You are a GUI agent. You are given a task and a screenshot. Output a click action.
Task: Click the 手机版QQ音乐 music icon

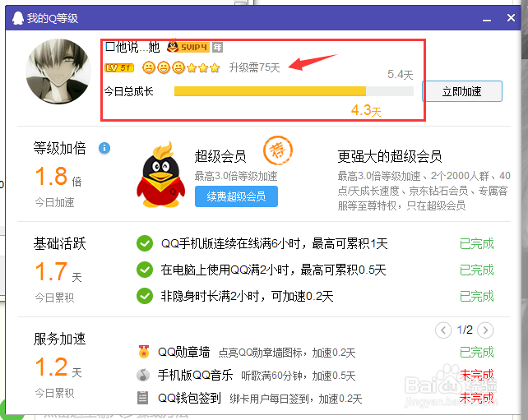tap(143, 375)
